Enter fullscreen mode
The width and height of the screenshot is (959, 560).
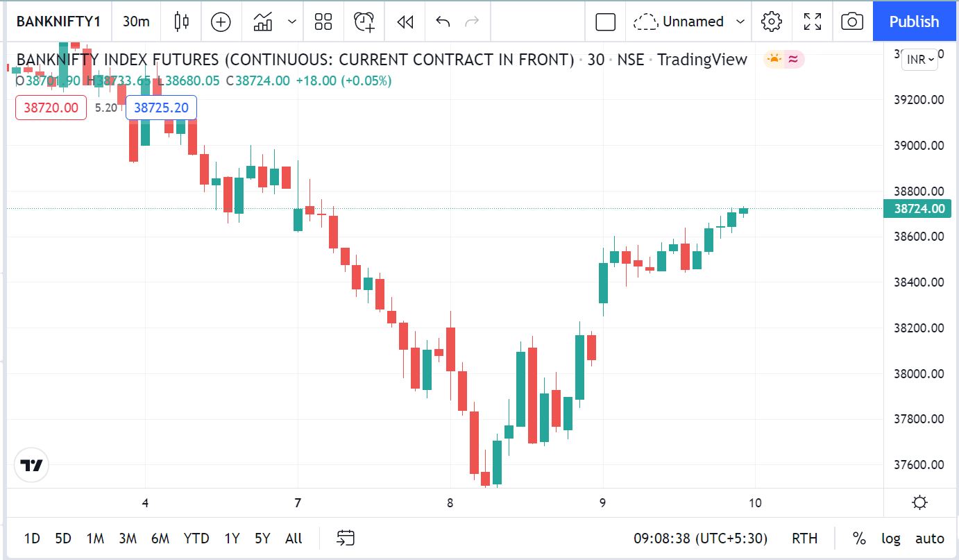click(x=813, y=22)
